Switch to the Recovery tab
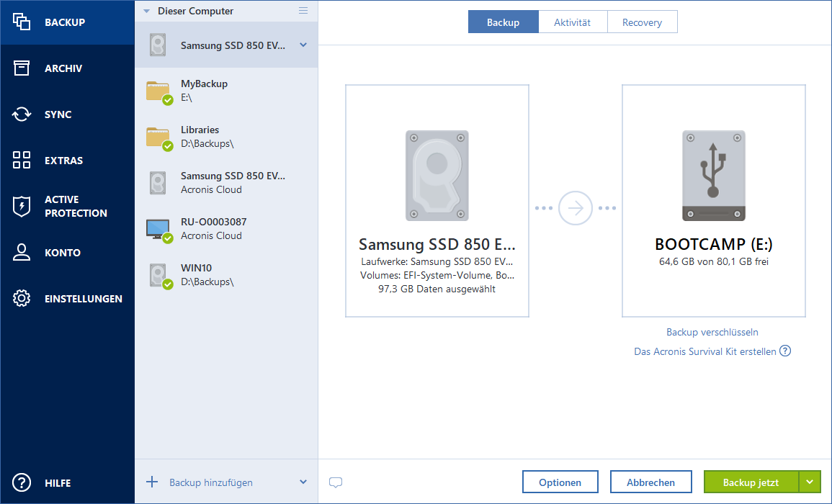Viewport: 832px width, 504px height. click(x=642, y=22)
